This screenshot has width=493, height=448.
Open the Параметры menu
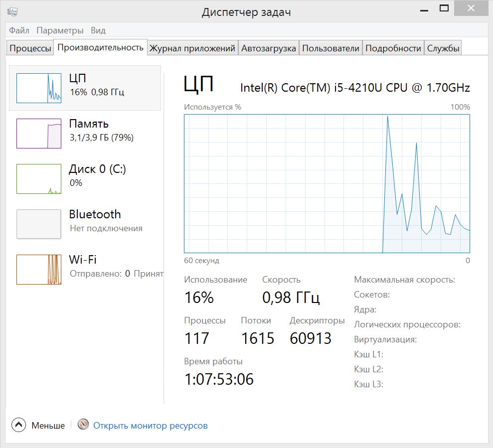[x=60, y=30]
